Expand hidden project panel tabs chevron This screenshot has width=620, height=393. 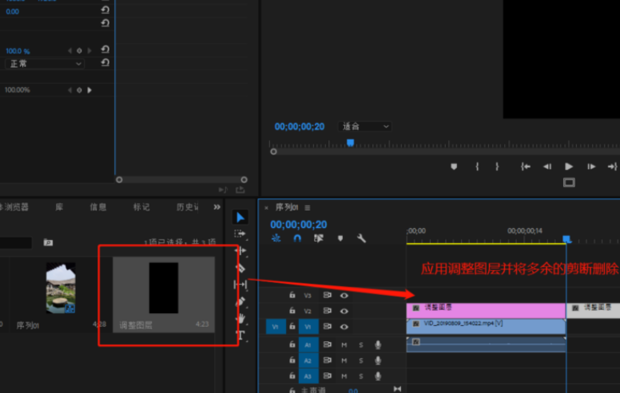click(x=217, y=207)
